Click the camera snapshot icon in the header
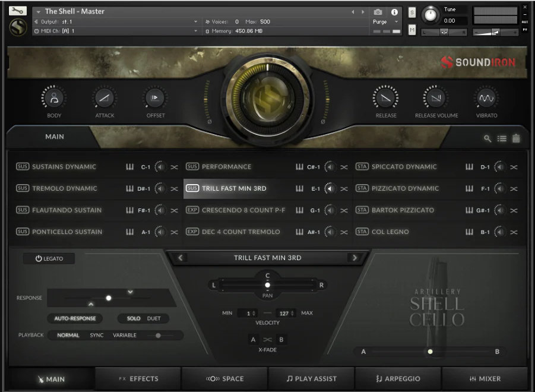The height and width of the screenshot is (392, 535). point(378,12)
